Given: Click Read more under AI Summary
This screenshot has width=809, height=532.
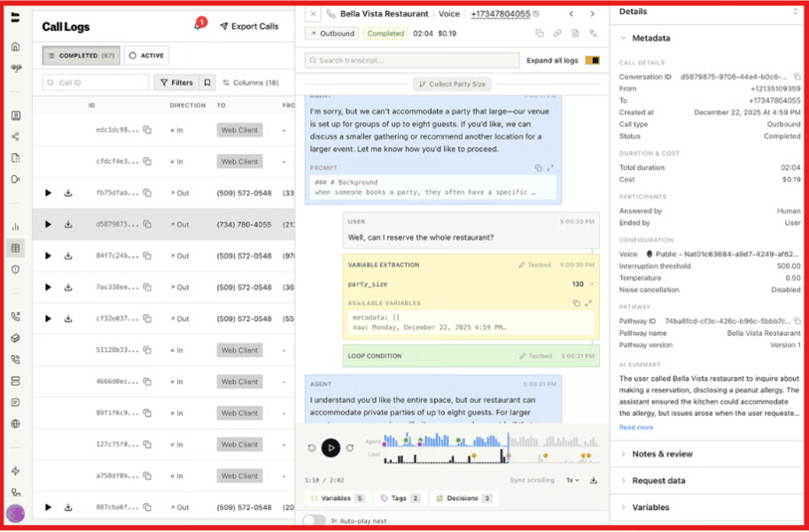Looking at the screenshot, I should click(636, 428).
